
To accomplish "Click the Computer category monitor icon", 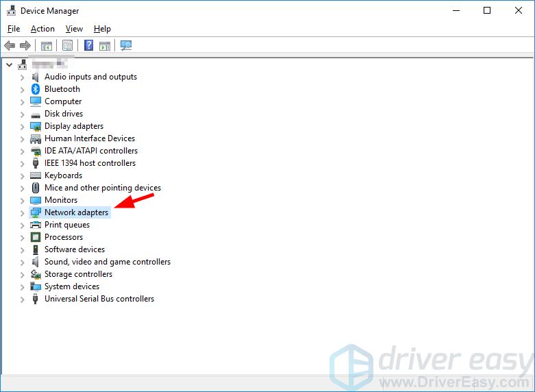I will click(36, 101).
